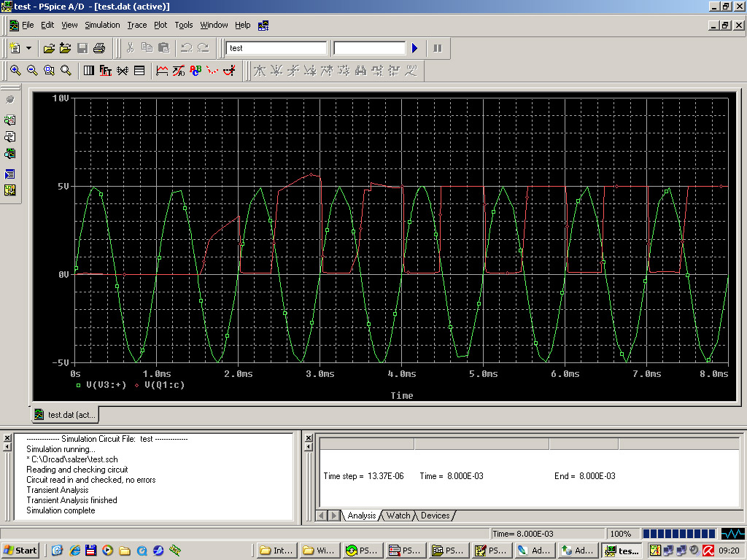The image size is (747, 560).
Task: Click the Print icon
Action: pyautogui.click(x=99, y=48)
